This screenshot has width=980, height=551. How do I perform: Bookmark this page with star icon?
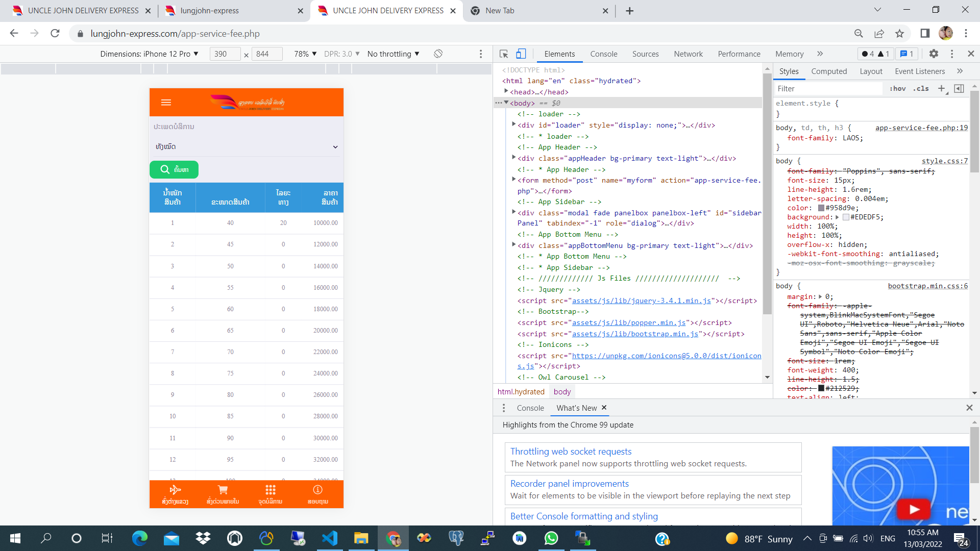(x=899, y=34)
